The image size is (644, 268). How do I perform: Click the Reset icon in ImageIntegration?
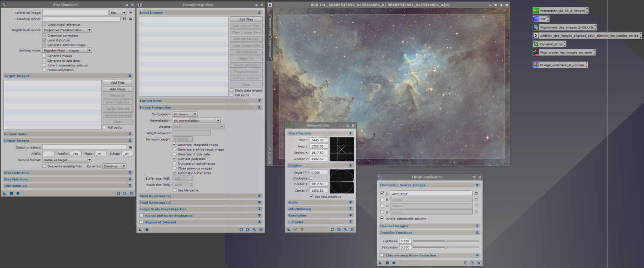[x=261, y=230]
